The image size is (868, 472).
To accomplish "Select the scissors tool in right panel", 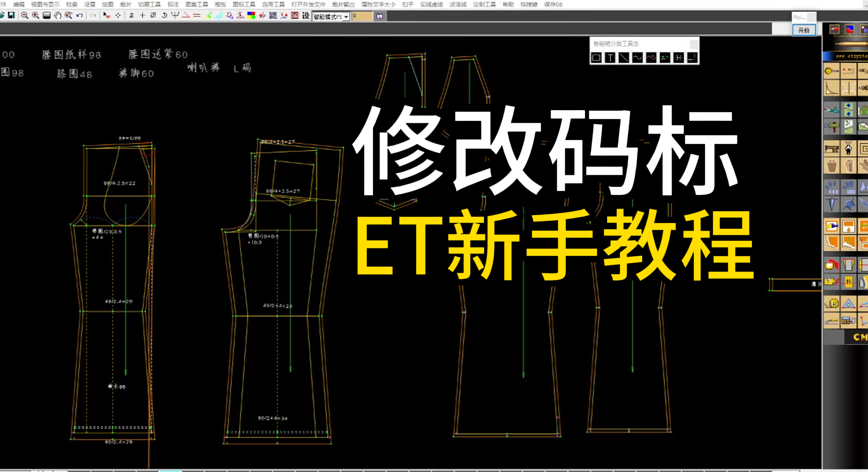I will tap(832, 110).
